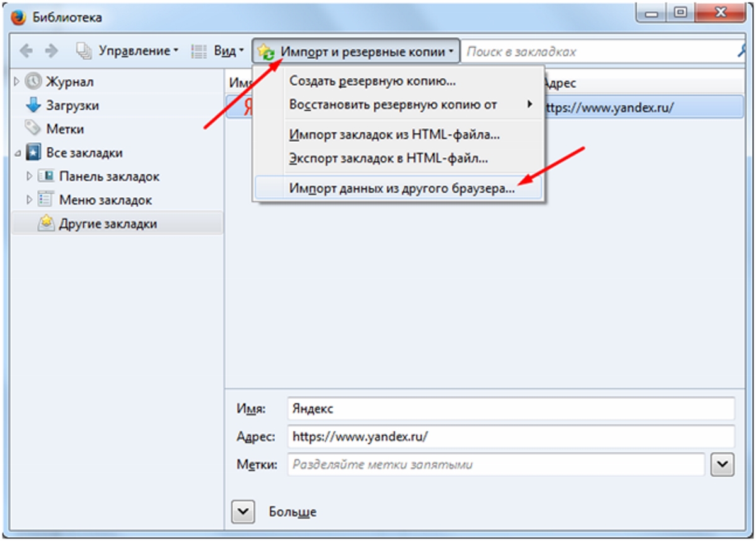Click the Все закладки star icon
The width and height of the screenshot is (756, 541).
(x=33, y=152)
